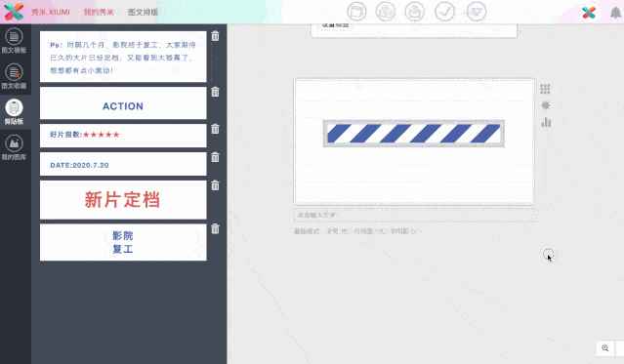This screenshot has height=364, width=624.
Task: Select the 剪贴板 clipboard panel
Action: [14, 112]
